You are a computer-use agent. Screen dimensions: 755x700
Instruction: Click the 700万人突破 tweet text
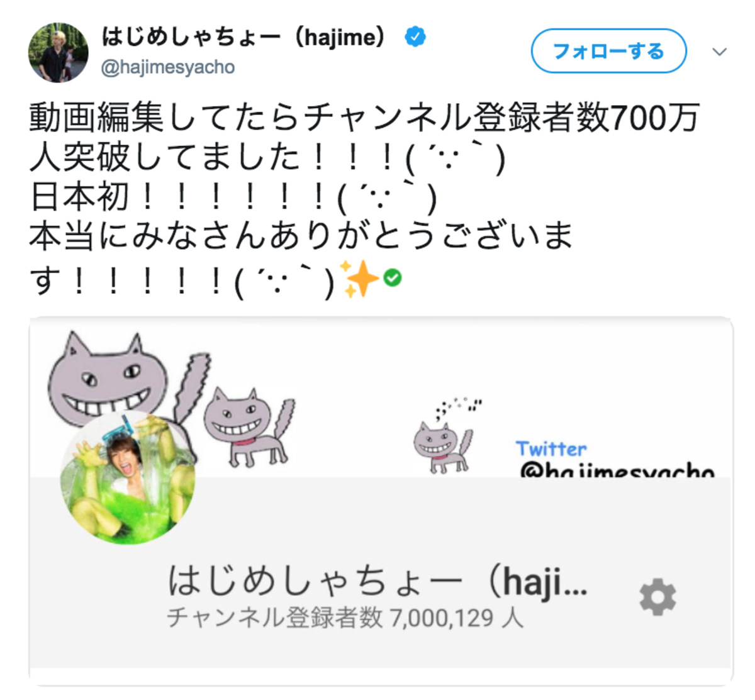point(365,136)
